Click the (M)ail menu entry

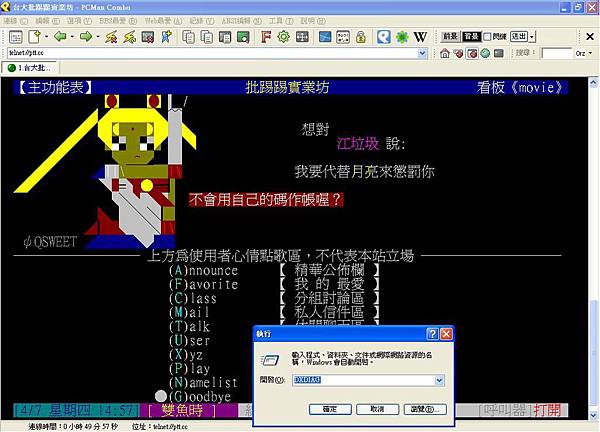coord(189,313)
